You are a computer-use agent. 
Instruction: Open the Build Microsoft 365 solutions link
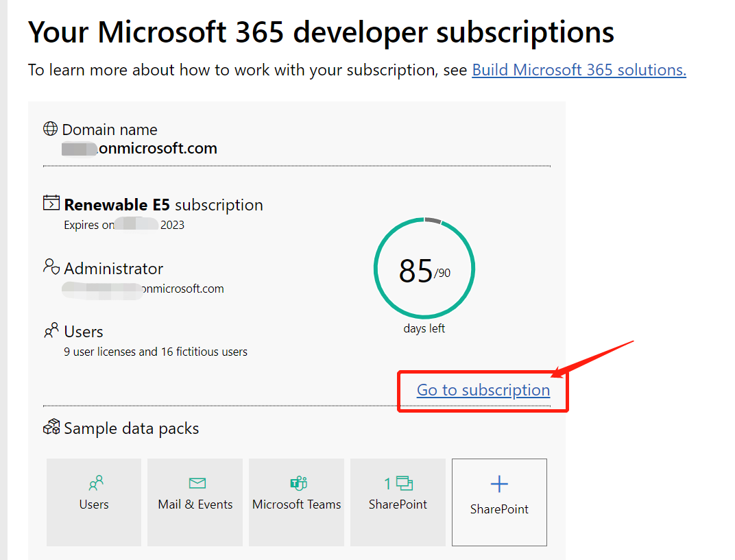[x=578, y=69]
